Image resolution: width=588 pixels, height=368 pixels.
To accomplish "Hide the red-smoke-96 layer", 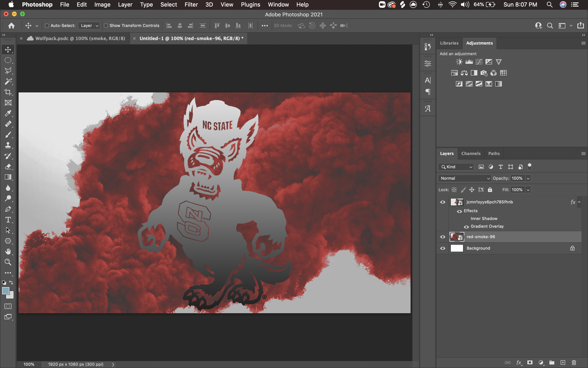I will pos(443,237).
